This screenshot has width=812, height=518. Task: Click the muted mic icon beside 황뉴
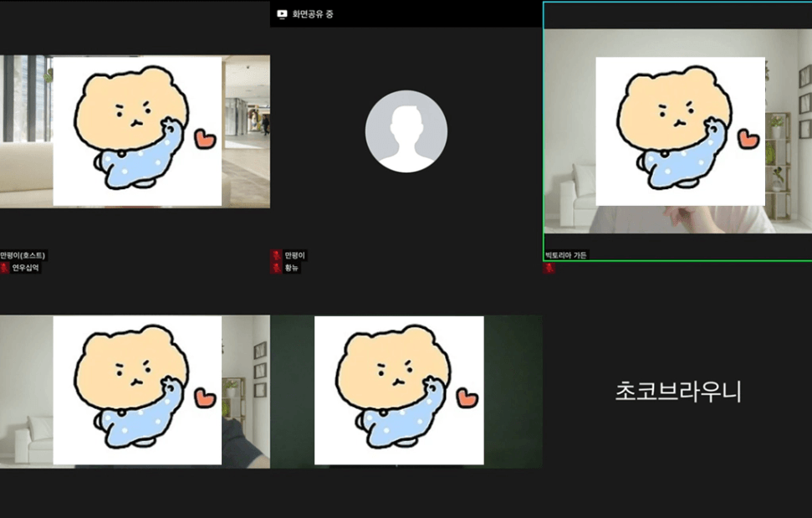(277, 268)
